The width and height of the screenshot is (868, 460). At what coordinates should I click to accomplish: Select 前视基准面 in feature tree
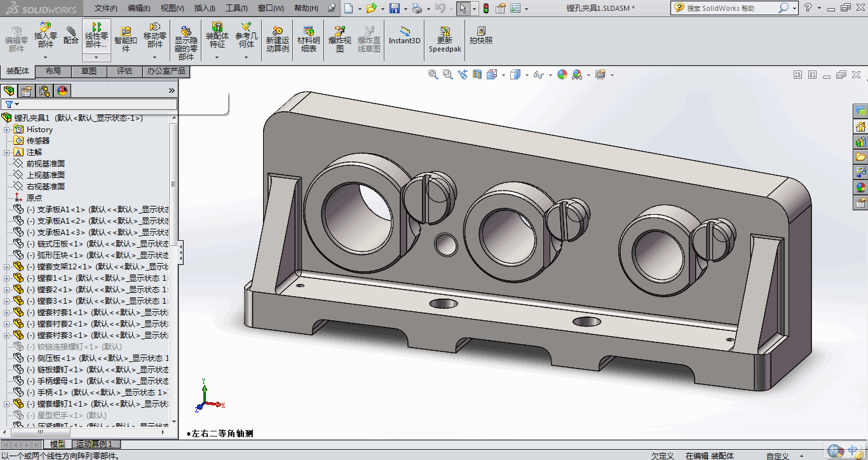[x=45, y=164]
